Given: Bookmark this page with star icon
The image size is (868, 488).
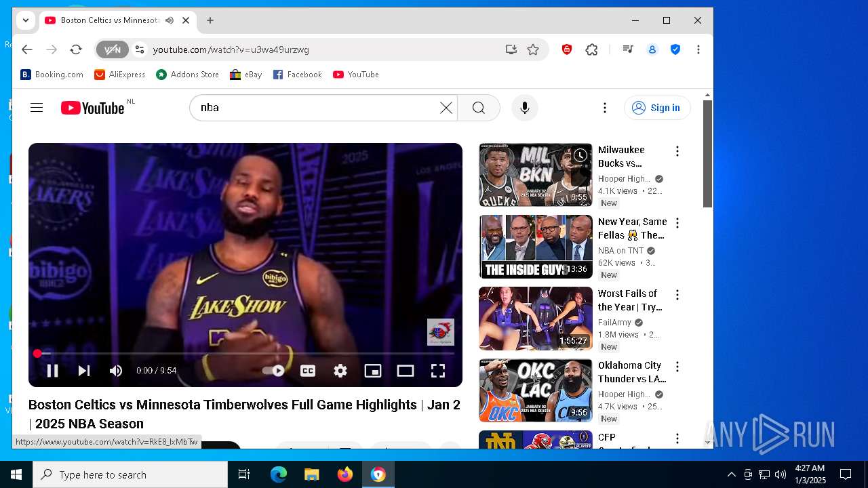Looking at the screenshot, I should (533, 49).
